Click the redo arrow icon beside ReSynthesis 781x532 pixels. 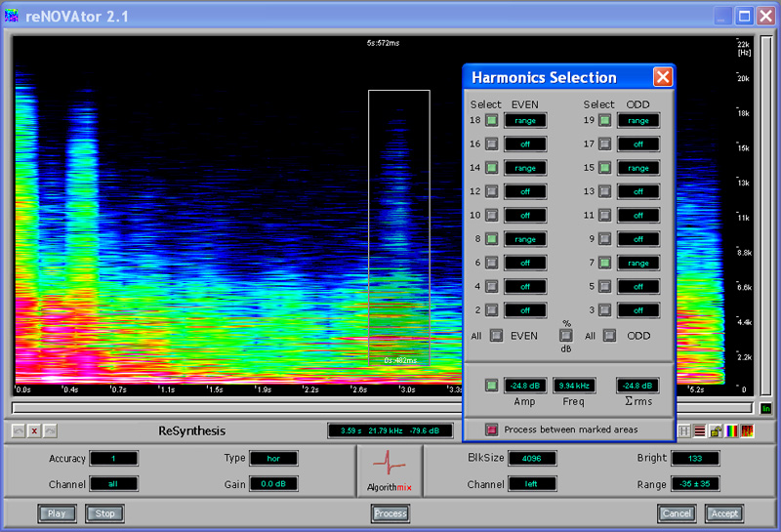coord(51,430)
